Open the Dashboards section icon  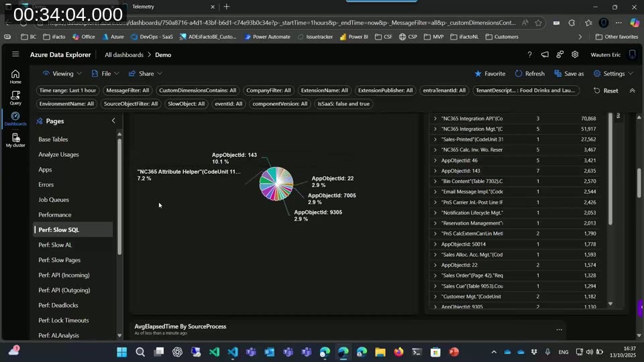click(x=15, y=119)
